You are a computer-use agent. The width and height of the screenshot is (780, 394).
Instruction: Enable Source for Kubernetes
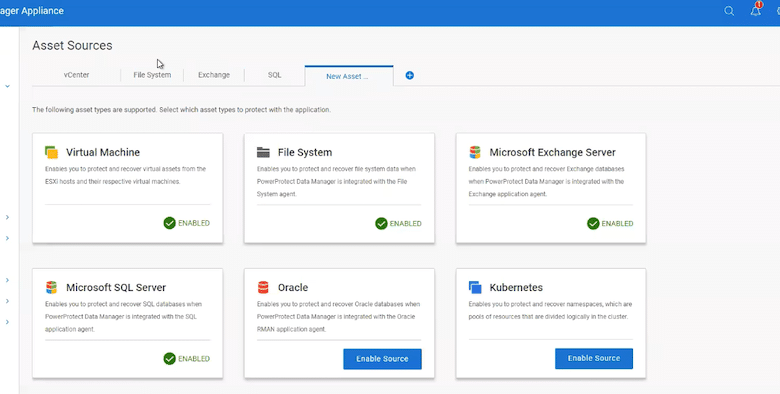tap(594, 358)
